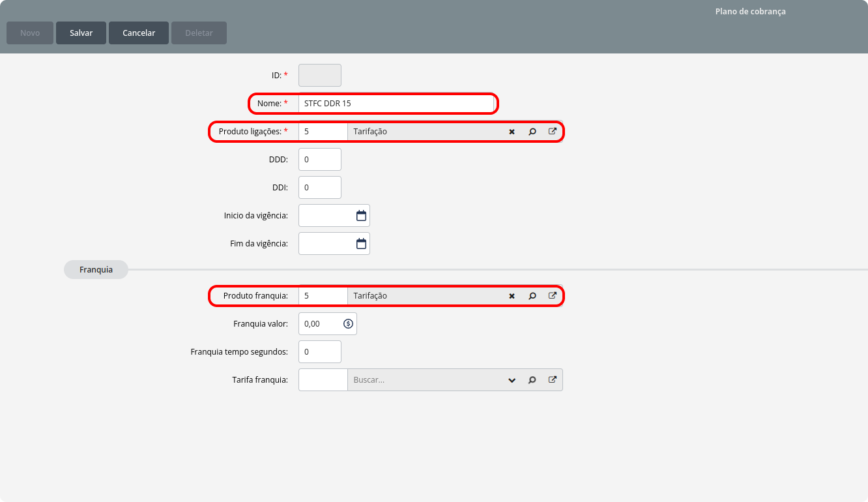Viewport: 868px width, 502px height.
Task: Focus the Nome field containing STFC DDR 15
Action: pyautogui.click(x=396, y=103)
